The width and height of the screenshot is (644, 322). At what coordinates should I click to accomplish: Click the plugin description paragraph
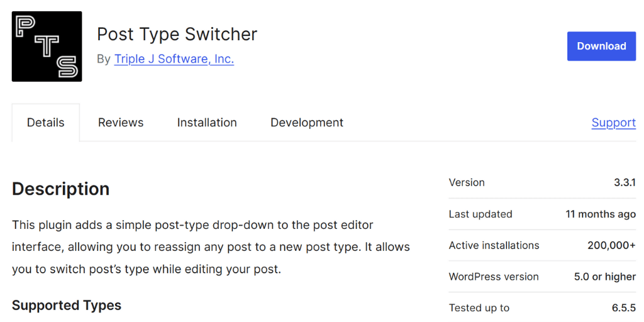click(x=211, y=247)
